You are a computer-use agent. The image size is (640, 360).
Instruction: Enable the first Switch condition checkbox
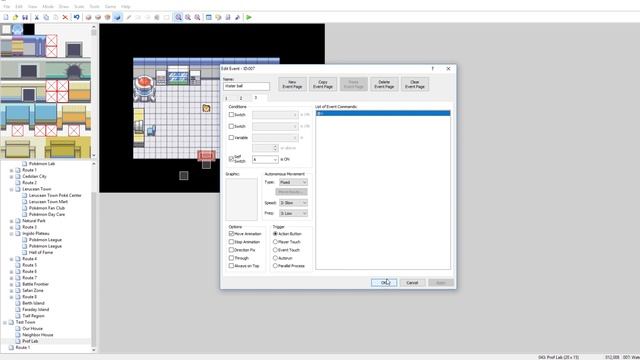231,115
